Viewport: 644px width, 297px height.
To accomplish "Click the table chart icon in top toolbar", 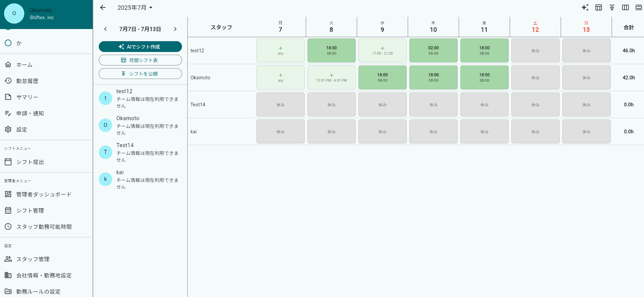I will (x=599, y=7).
